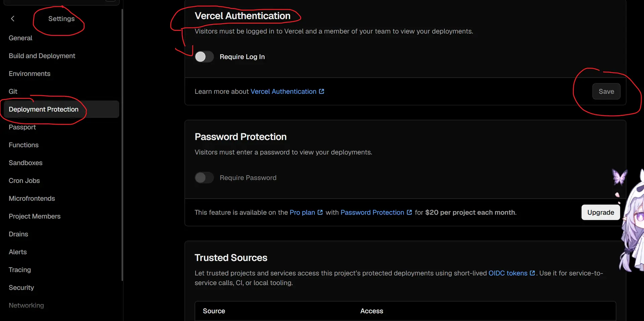The width and height of the screenshot is (644, 321).
Task: Click external link icon next to Pro plan
Action: pyautogui.click(x=320, y=212)
